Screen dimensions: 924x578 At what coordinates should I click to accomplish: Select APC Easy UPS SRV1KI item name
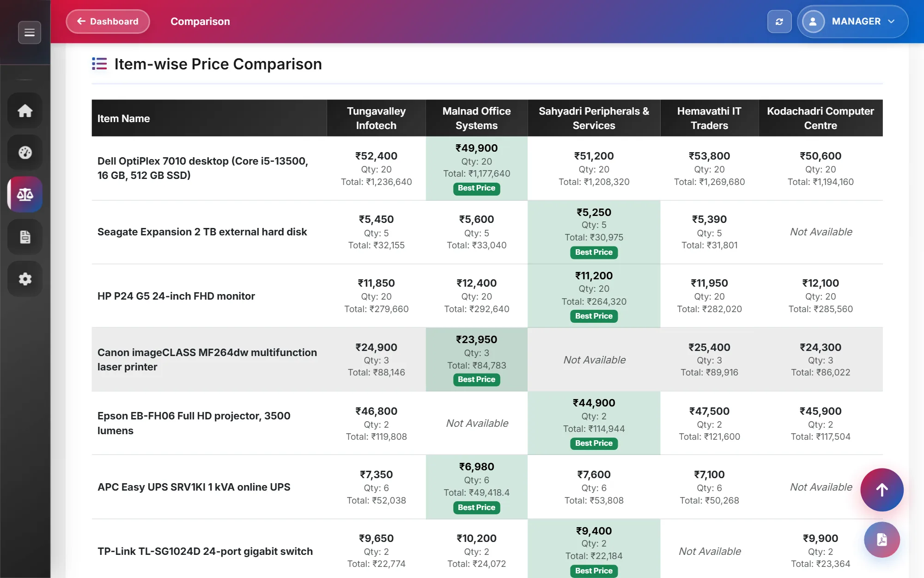point(194,487)
